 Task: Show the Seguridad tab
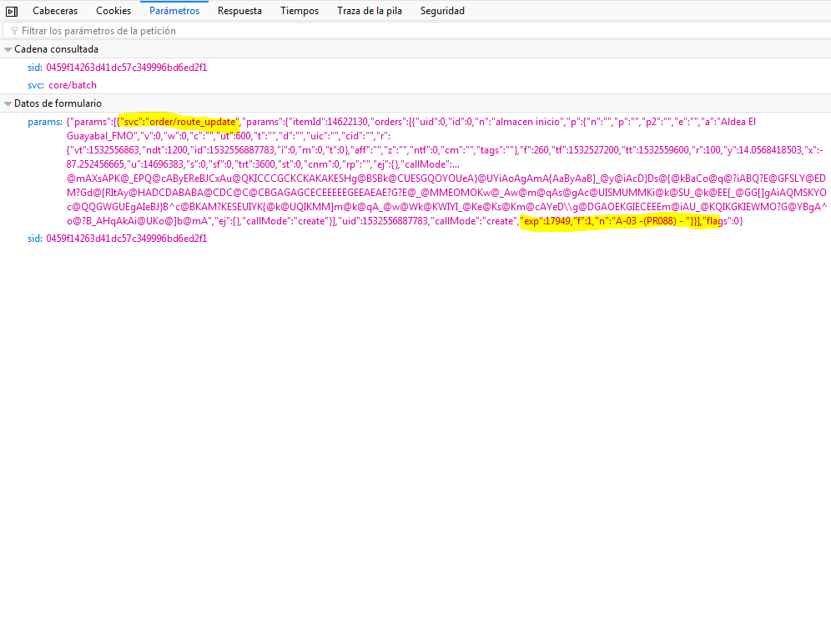[x=442, y=11]
